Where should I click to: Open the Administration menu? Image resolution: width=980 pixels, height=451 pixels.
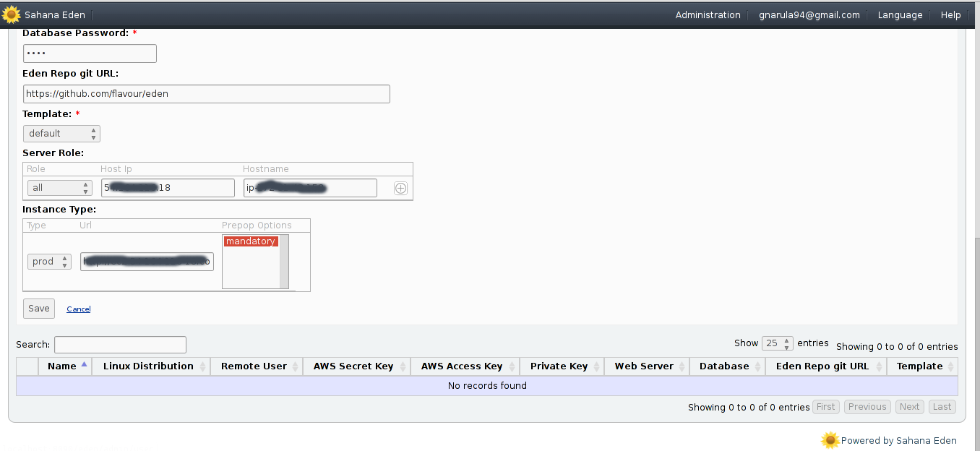coord(708,15)
